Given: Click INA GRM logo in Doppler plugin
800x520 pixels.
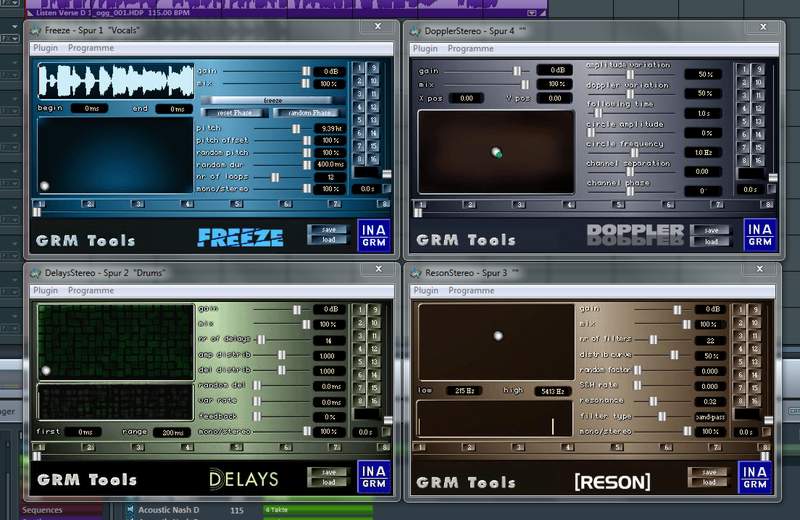Looking at the screenshot, I should click(x=760, y=235).
